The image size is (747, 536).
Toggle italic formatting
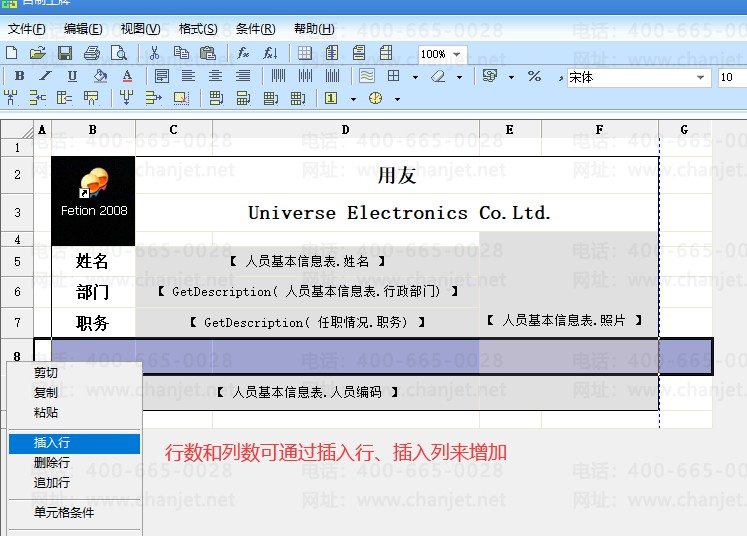point(45,76)
